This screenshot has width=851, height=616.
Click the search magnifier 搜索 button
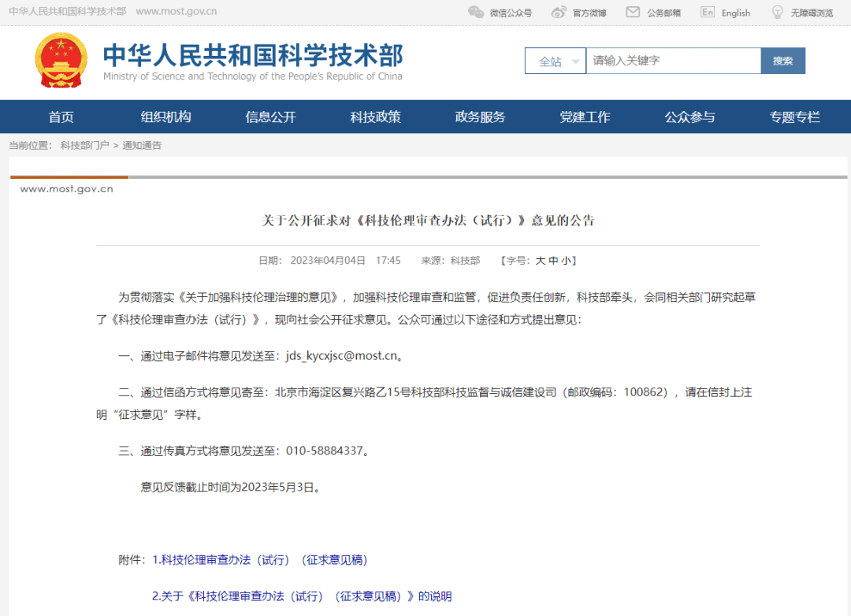[x=782, y=60]
